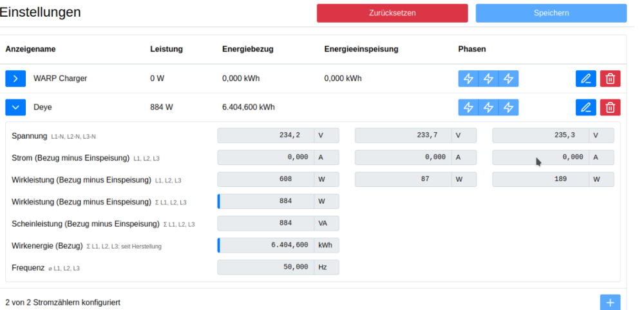Click the edit pencil for WARP Charger
Screen dimensions: 644x310
tap(585, 79)
